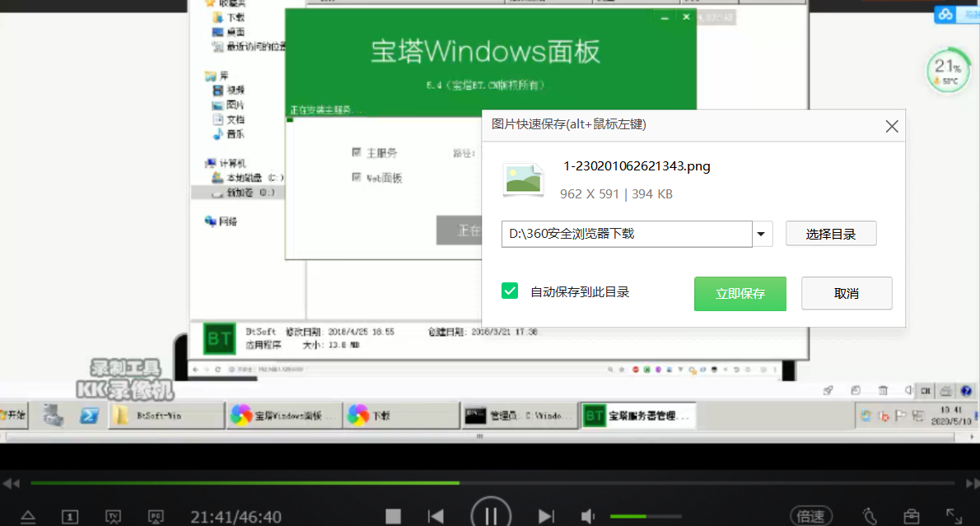Click the 立即保存 save button
The width and height of the screenshot is (980, 526).
(x=740, y=294)
